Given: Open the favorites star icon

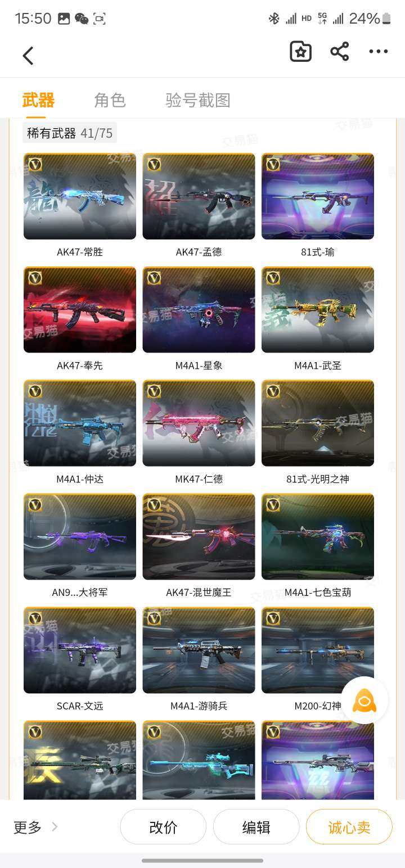Looking at the screenshot, I should [x=300, y=52].
